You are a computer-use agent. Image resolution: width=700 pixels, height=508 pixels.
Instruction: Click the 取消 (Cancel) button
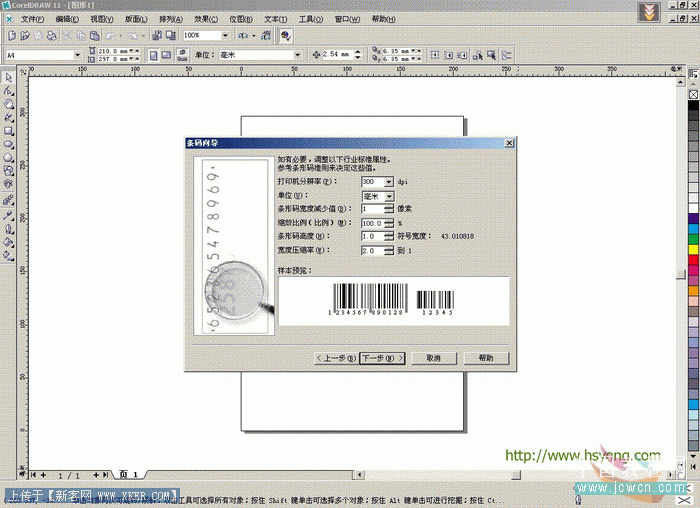tap(433, 358)
